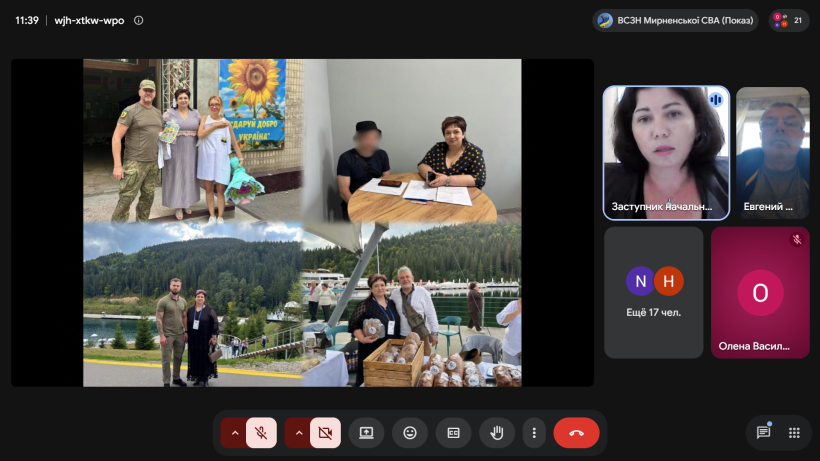The width and height of the screenshot is (820, 461).
Task: Click the O avatar on Олена tile
Action: click(x=760, y=293)
